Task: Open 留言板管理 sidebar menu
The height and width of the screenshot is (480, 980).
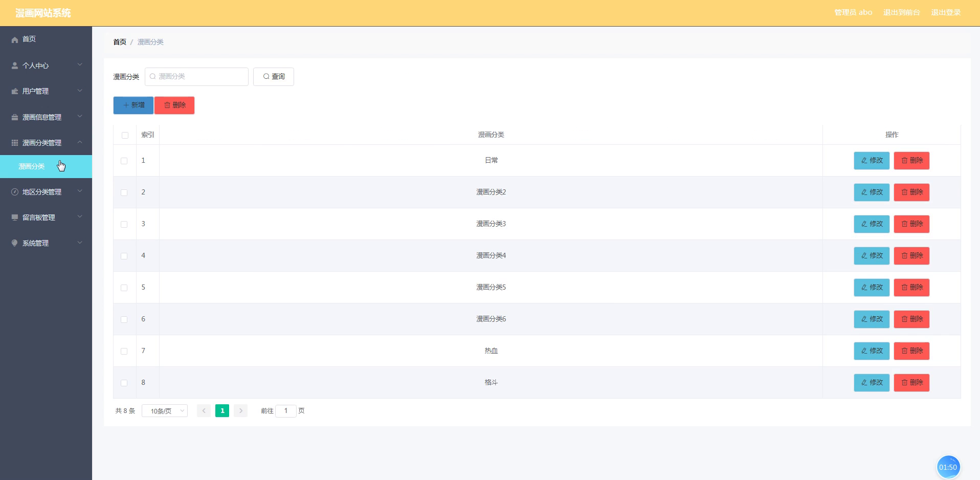Action: coord(46,217)
